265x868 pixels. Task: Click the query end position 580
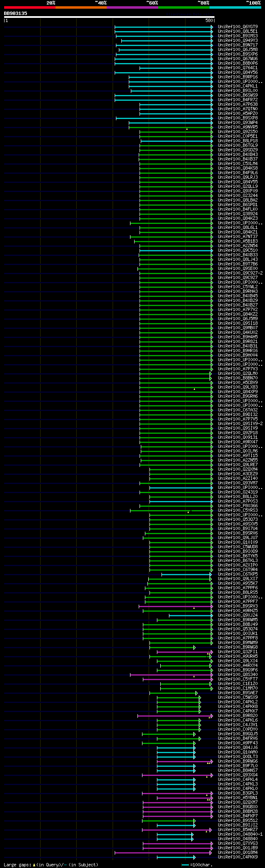[x=209, y=20]
